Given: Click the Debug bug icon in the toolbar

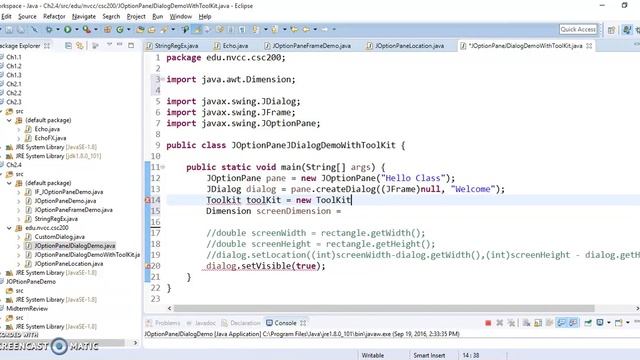Looking at the screenshot, I should click(x=49, y=29).
